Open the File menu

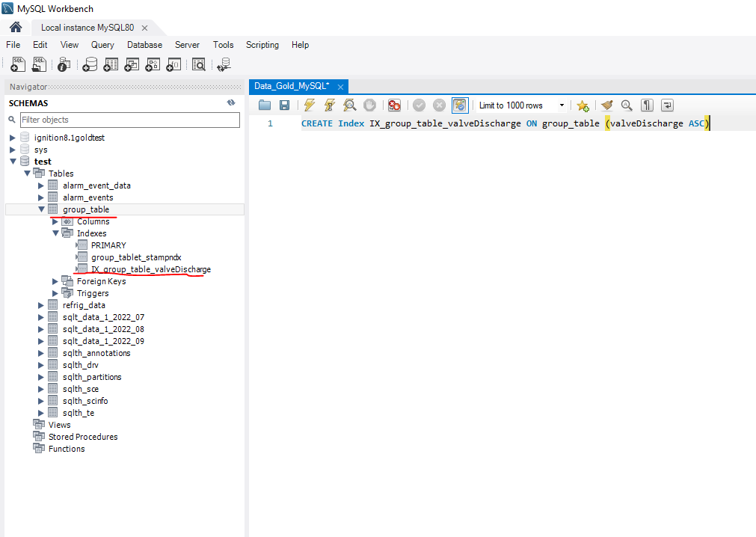click(x=13, y=45)
